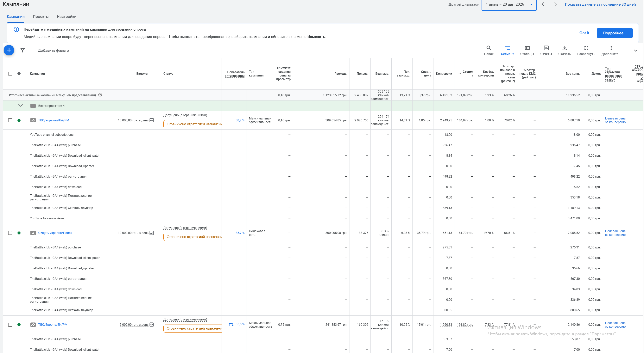The width and height of the screenshot is (644, 353).
Task: Click budget chart icon for ТВС/Украина/UA/PM
Action: 151,120
